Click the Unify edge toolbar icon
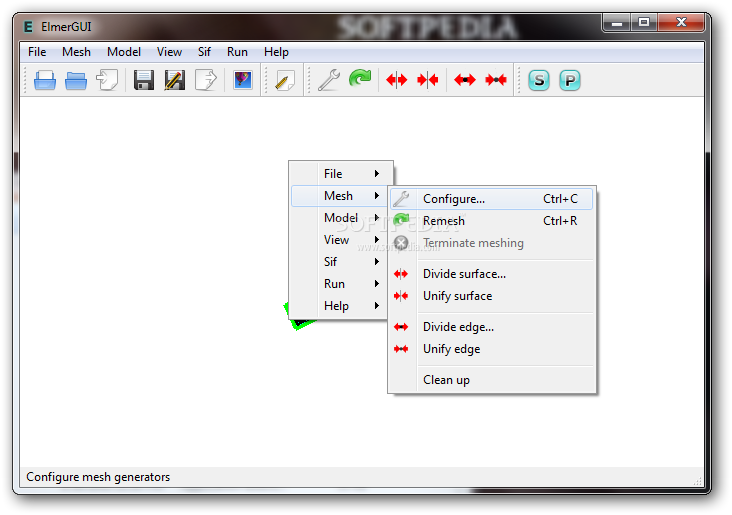Image resolution: width=732 pixels, height=515 pixels. tap(496, 80)
